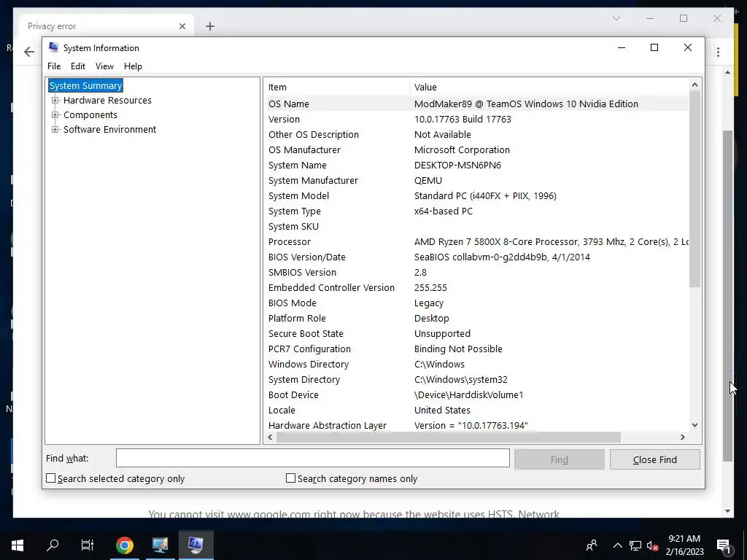Open the Windows Start menu
The image size is (747, 560).
(x=18, y=545)
